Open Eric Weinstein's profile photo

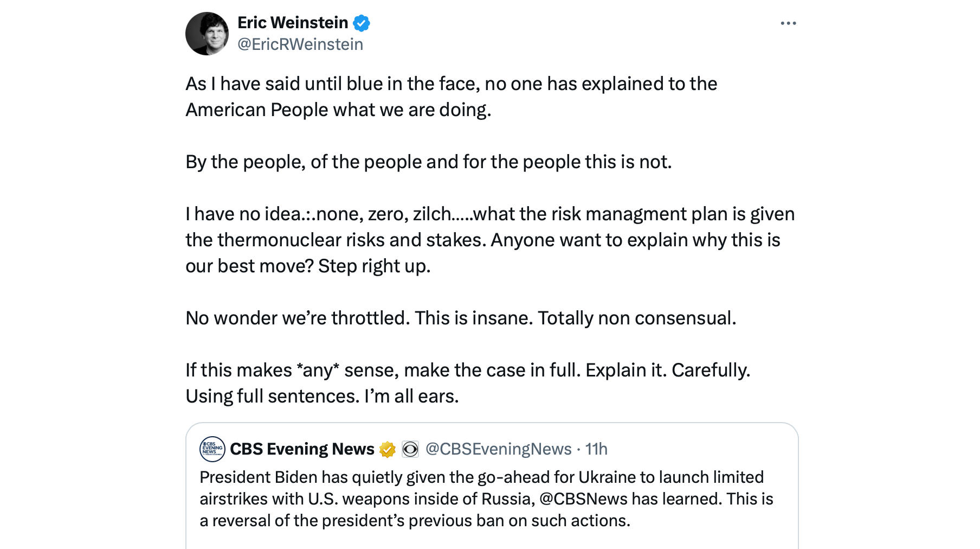207,34
